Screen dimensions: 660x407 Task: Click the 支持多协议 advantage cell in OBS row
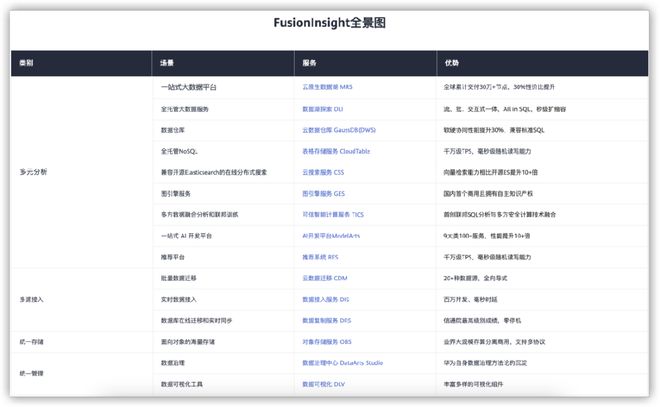point(494,342)
